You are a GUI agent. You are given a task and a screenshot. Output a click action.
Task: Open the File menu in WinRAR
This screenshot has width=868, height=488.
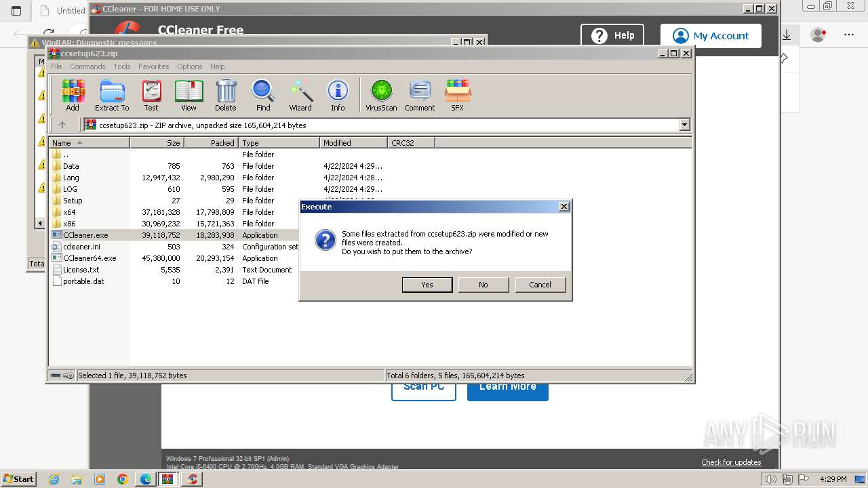point(56,66)
